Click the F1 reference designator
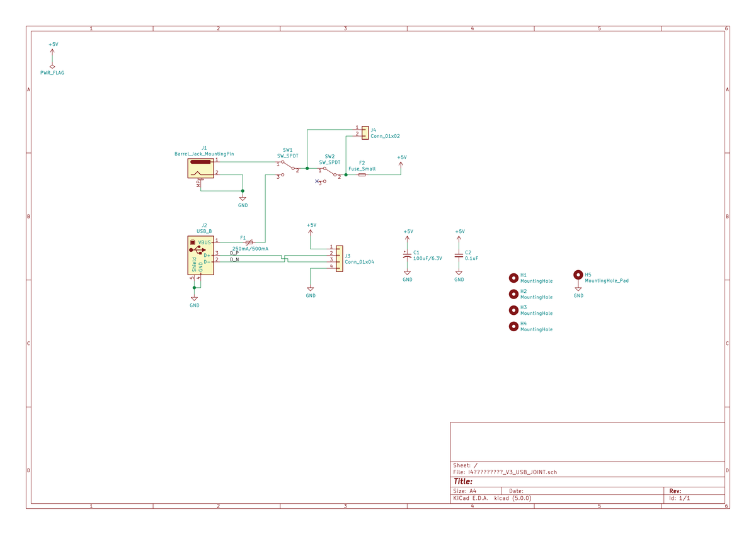The image size is (756, 534). 243,237
